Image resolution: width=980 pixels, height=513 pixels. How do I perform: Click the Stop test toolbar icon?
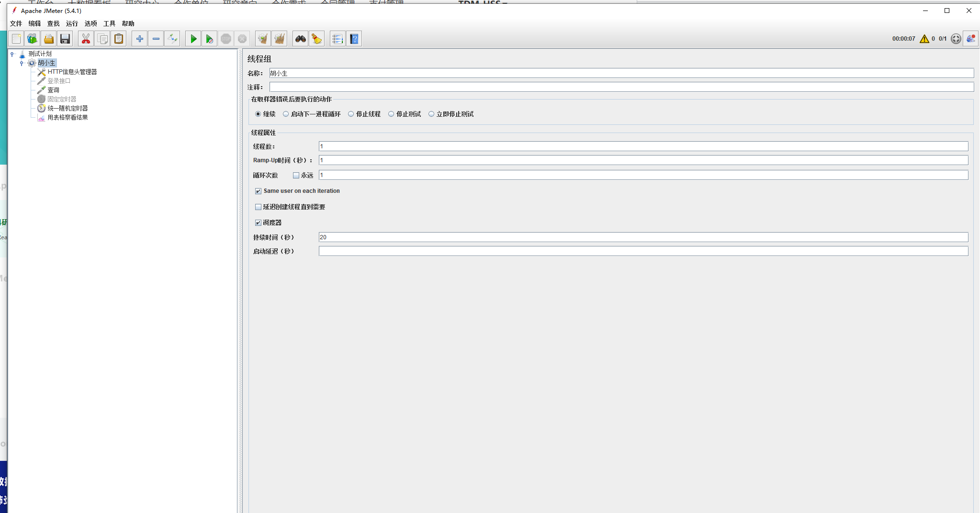pyautogui.click(x=226, y=39)
